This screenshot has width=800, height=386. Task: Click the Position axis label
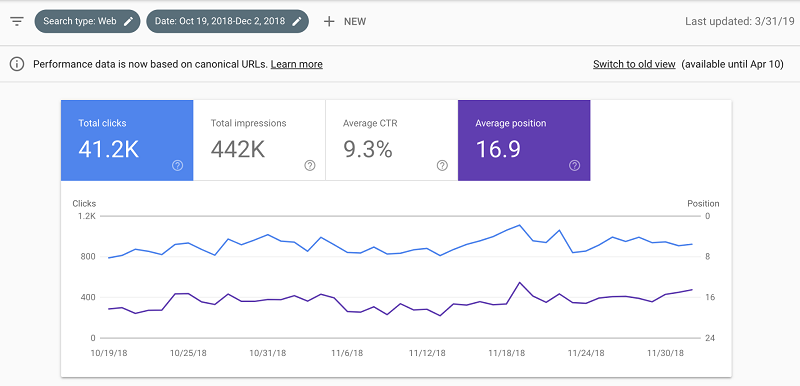(x=703, y=203)
